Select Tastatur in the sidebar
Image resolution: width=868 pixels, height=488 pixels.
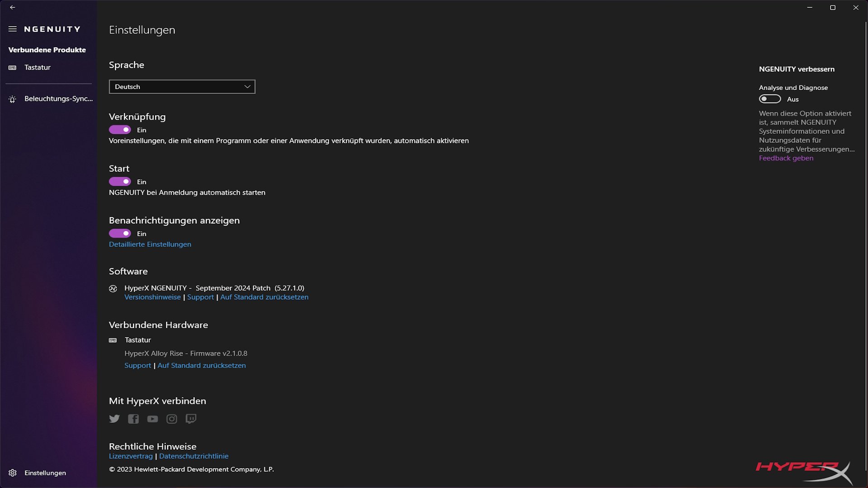(38, 67)
